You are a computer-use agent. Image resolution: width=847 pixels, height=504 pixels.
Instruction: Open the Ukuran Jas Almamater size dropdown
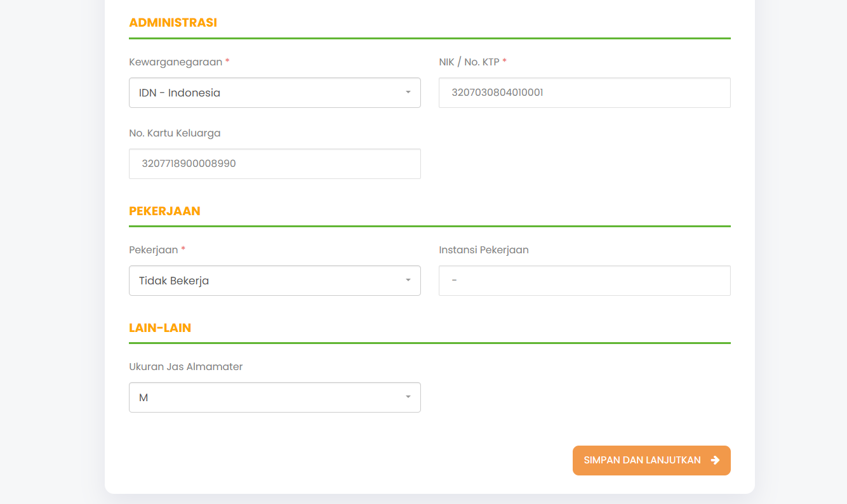267,397
